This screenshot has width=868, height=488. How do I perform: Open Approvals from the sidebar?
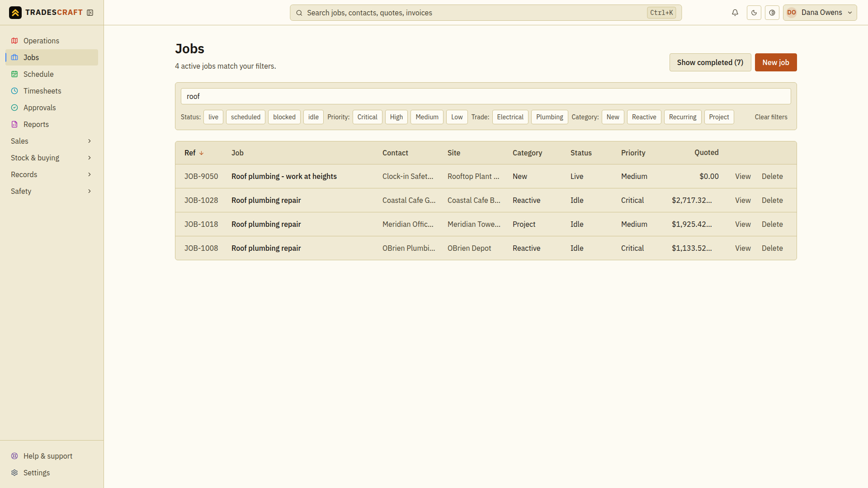coord(52,108)
